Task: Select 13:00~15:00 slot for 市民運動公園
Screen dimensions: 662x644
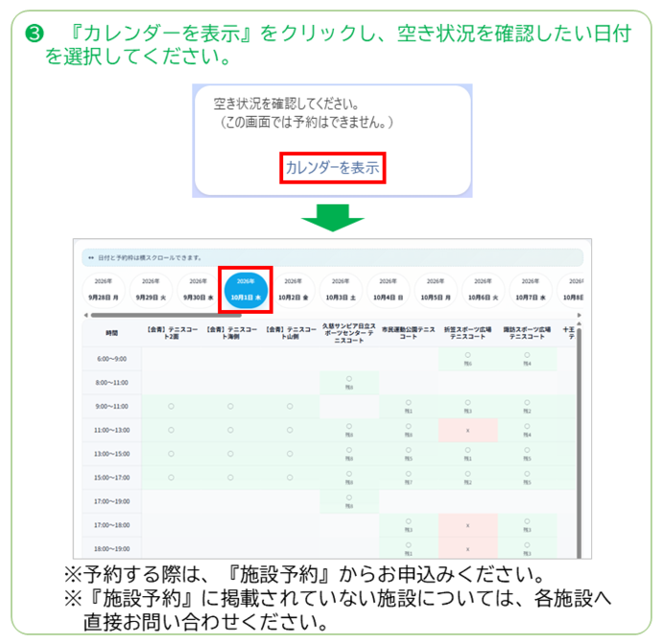Action: (x=409, y=454)
